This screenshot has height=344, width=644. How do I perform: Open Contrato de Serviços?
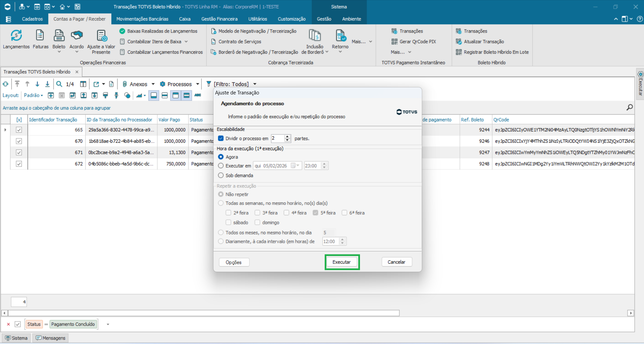pos(236,42)
